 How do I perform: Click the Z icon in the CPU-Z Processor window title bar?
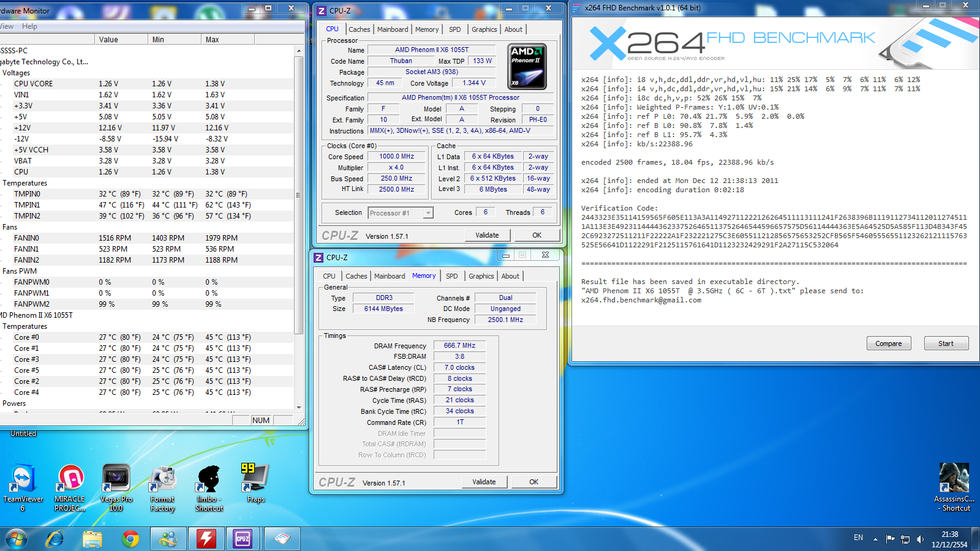tap(322, 10)
